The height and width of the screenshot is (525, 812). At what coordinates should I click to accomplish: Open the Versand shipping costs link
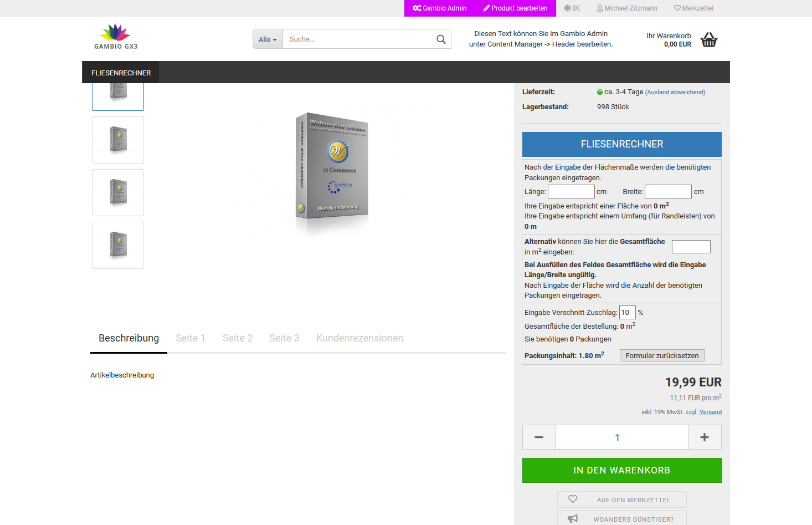(x=711, y=412)
